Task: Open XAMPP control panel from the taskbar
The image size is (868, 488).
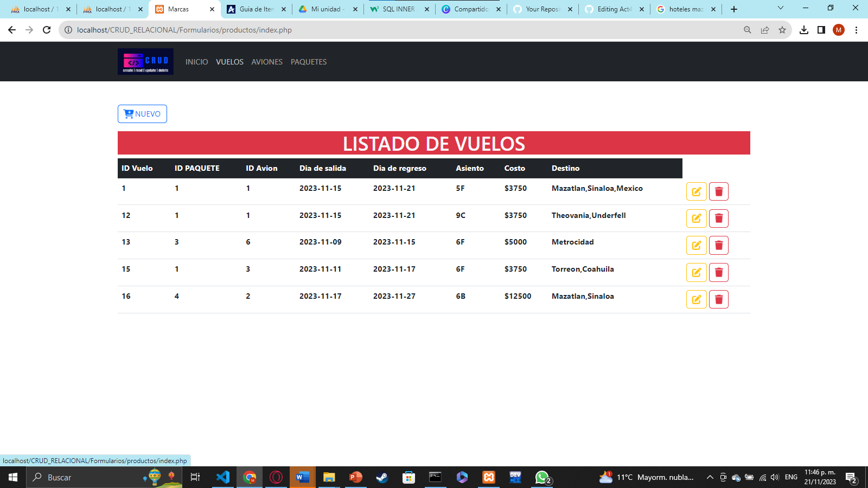Action: pyautogui.click(x=488, y=478)
